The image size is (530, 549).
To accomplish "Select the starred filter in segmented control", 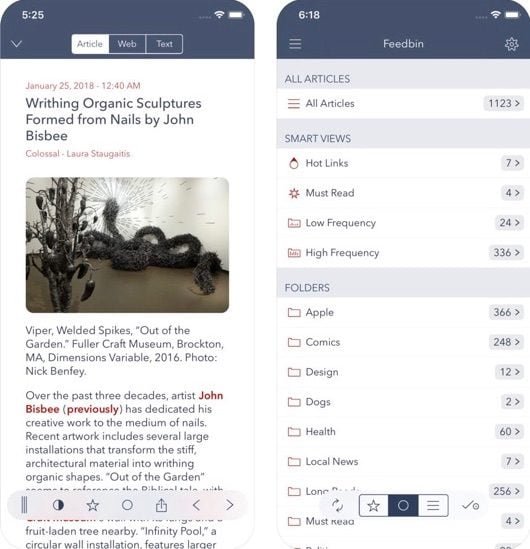I will click(374, 506).
